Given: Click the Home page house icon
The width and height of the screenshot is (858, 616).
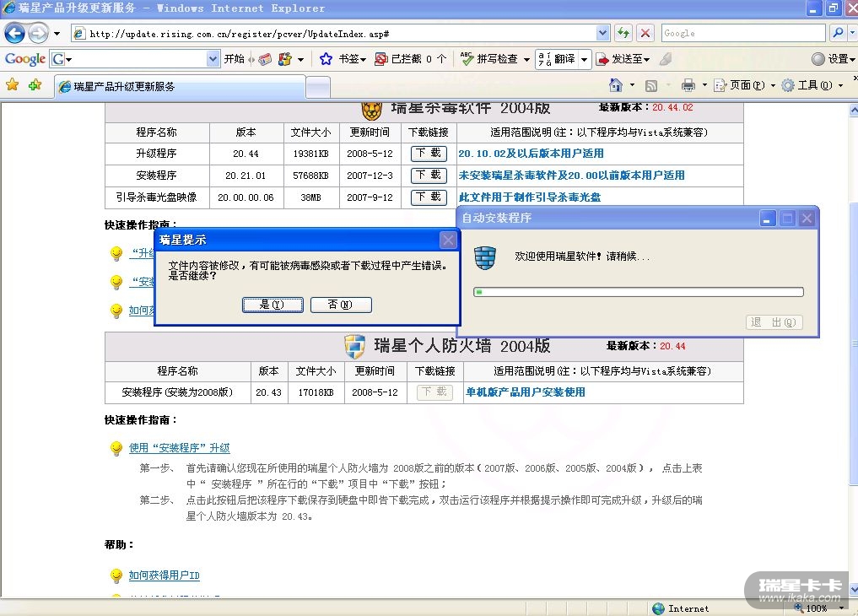Looking at the screenshot, I should click(x=616, y=84).
